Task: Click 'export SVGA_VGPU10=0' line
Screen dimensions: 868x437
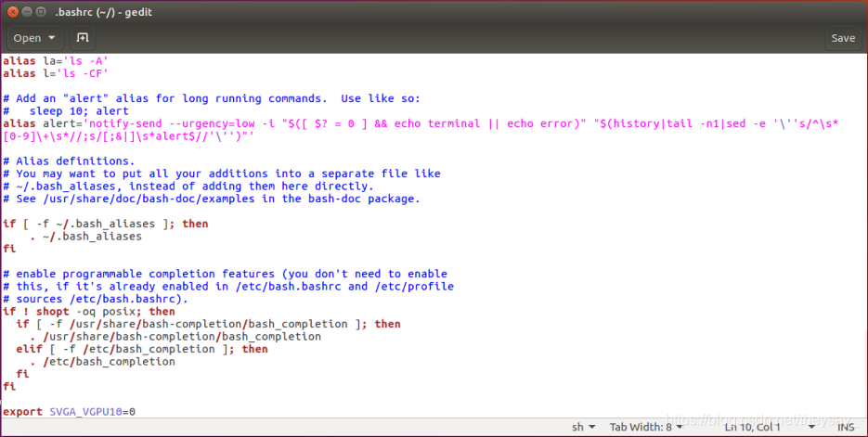Action: [x=69, y=412]
